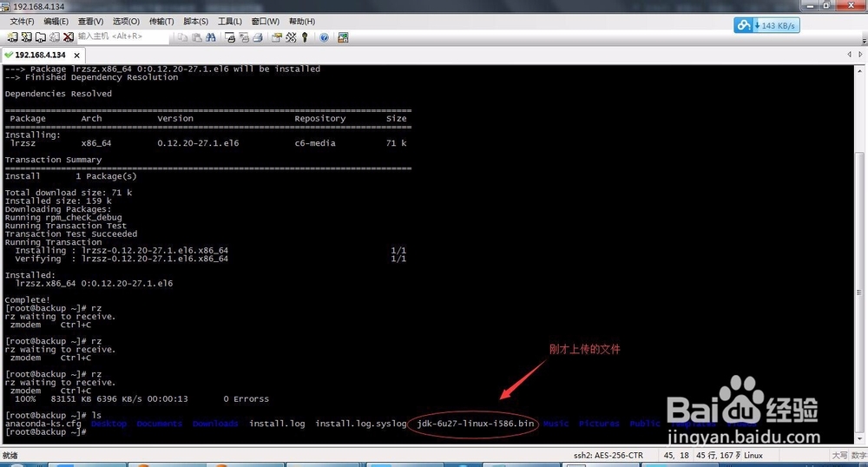The width and height of the screenshot is (868, 467).
Task: Click ssh2: AES-256-CTR status entry
Action: pos(608,456)
